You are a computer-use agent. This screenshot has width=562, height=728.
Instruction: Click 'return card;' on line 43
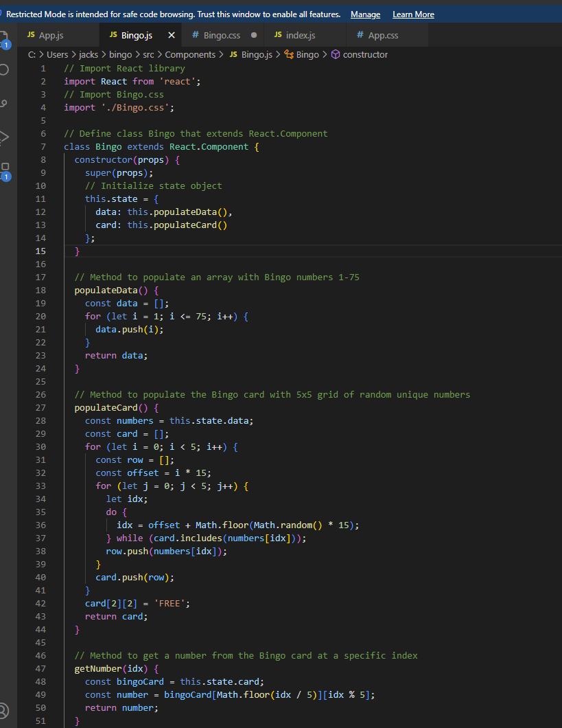pyautogui.click(x=117, y=616)
